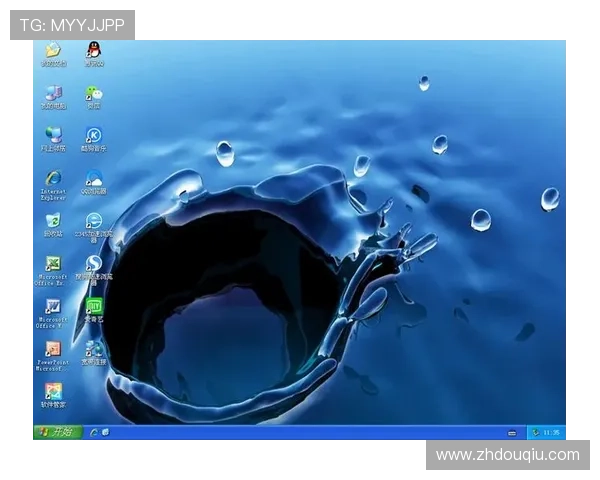Open Microsoft Office Excel shortcut
The image size is (600, 480).
click(x=53, y=264)
